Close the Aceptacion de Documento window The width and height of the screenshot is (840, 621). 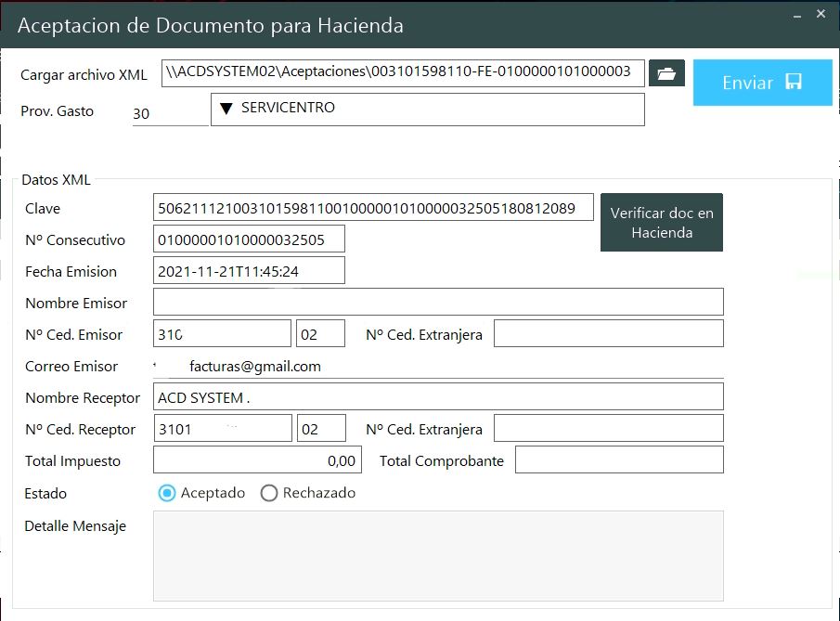click(821, 14)
